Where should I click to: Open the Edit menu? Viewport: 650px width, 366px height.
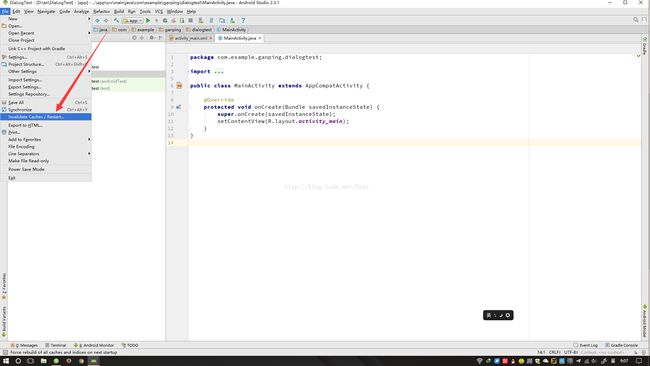point(16,12)
